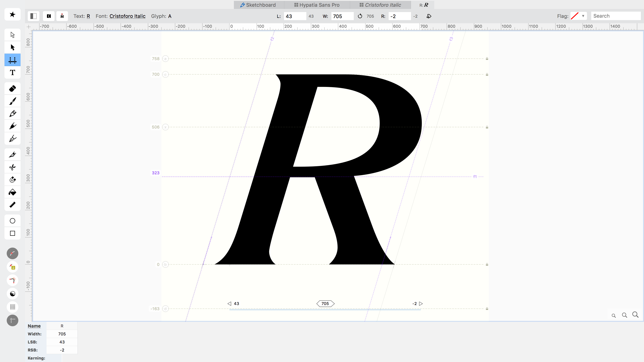Lock the baseline guideline via its padlock
The height and width of the screenshot is (362, 644).
(x=487, y=264)
